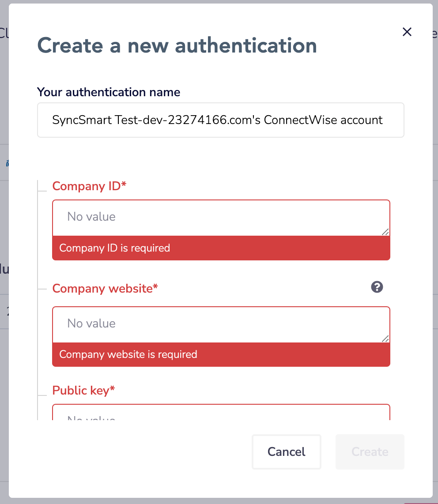Click the "Your authentication name" label

109,92
